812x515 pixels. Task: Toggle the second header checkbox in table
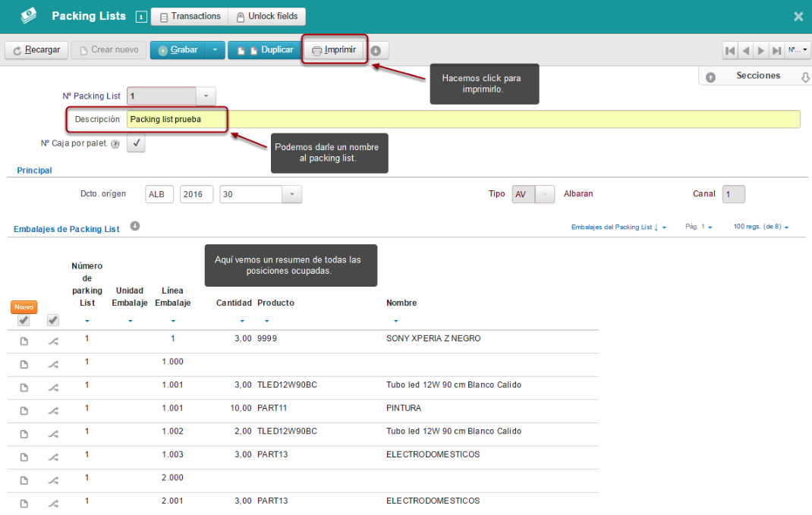coord(53,320)
